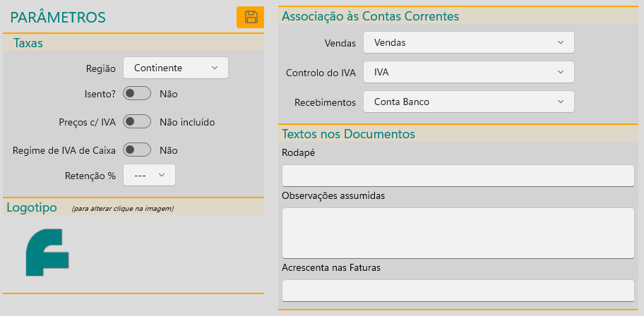This screenshot has height=316, width=644.
Task: Open the Região dropdown
Action: 175,68
